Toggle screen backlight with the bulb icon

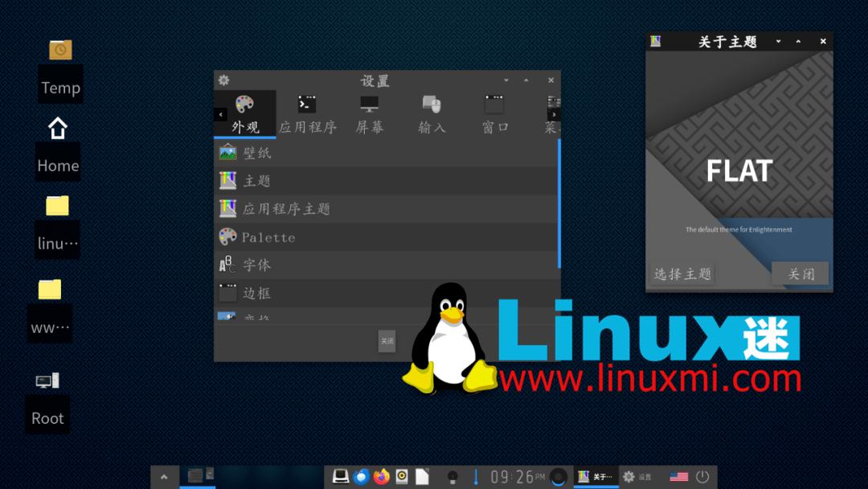tap(452, 476)
